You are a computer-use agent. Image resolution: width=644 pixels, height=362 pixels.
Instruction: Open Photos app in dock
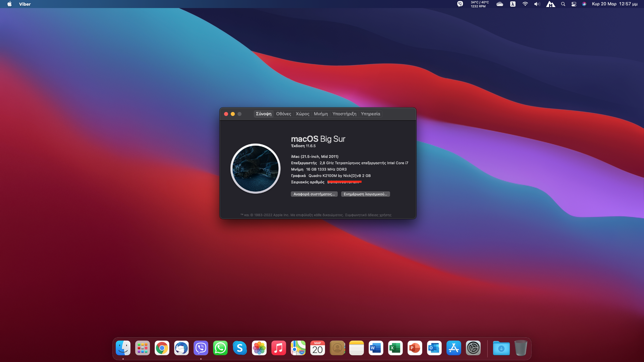pos(259,348)
